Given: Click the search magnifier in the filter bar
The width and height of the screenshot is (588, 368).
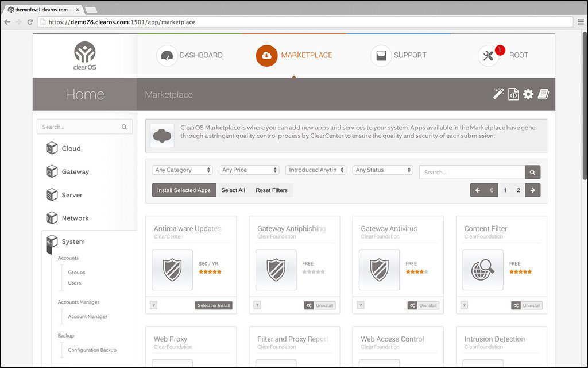Looking at the screenshot, I should point(532,172).
